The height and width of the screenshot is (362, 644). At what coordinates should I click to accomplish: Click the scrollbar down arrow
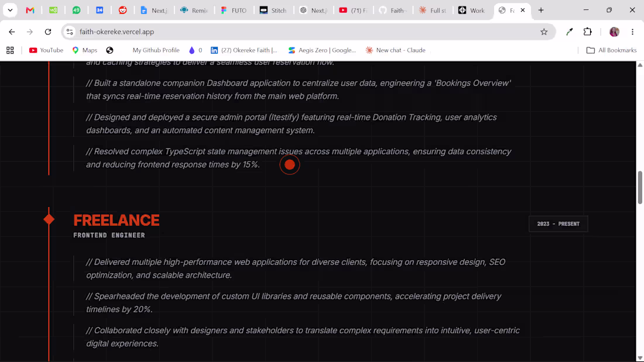[x=640, y=358]
